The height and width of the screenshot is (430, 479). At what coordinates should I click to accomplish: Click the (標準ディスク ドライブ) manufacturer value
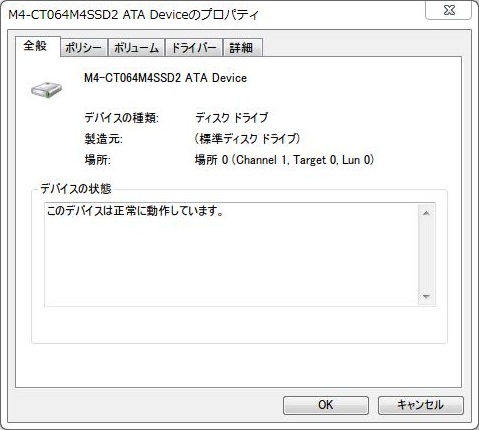click(x=247, y=139)
